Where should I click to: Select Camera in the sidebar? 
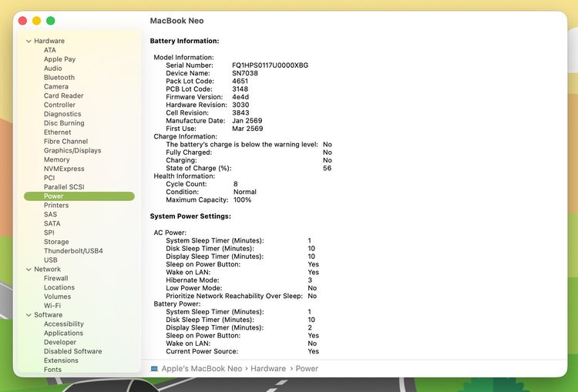pyautogui.click(x=56, y=86)
